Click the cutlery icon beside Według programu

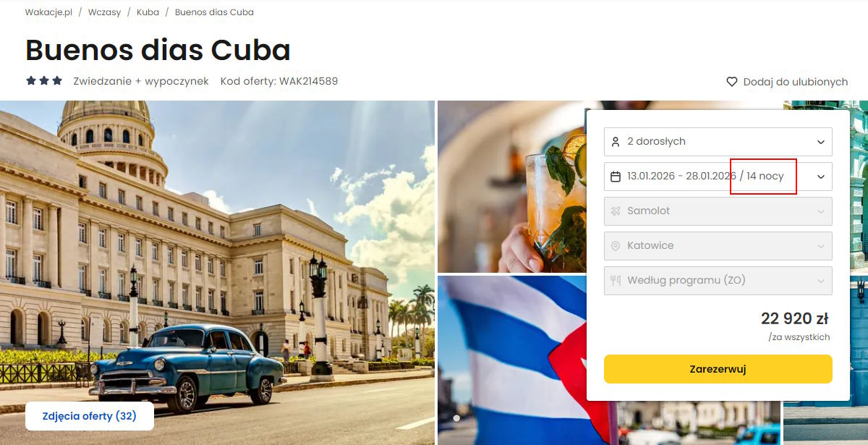pyautogui.click(x=616, y=281)
